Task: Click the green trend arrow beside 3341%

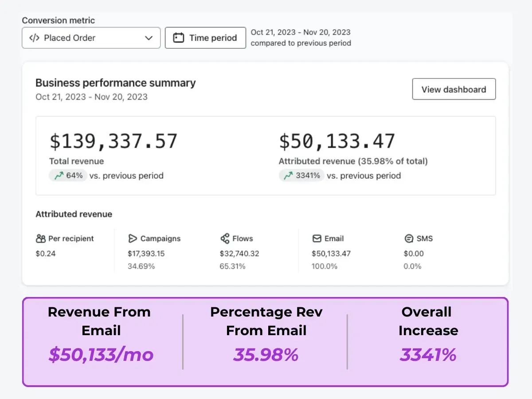Action: (288, 176)
